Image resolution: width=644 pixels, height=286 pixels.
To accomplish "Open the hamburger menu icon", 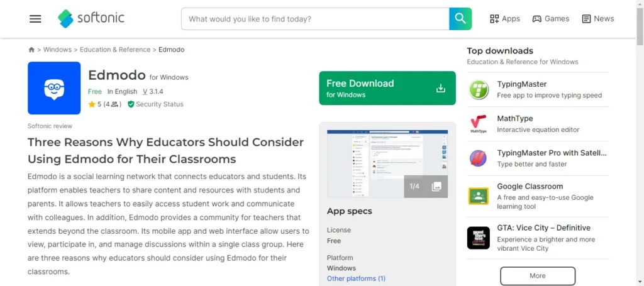I will point(35,19).
